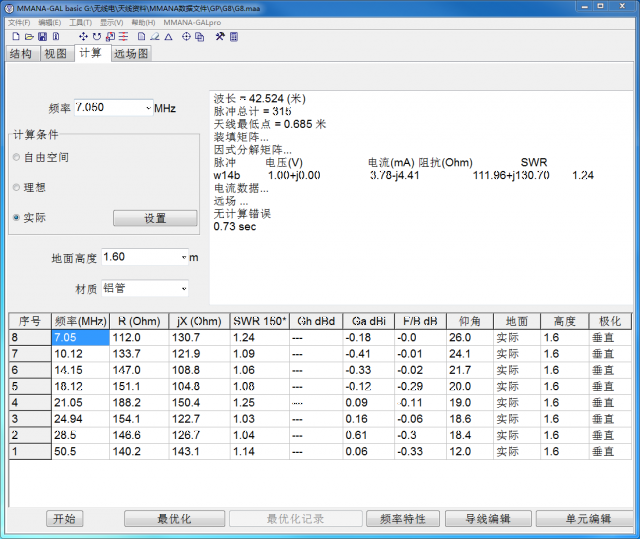Screen dimensions: 640x539
Task: Click the 频率特性 button
Action: pos(403,519)
